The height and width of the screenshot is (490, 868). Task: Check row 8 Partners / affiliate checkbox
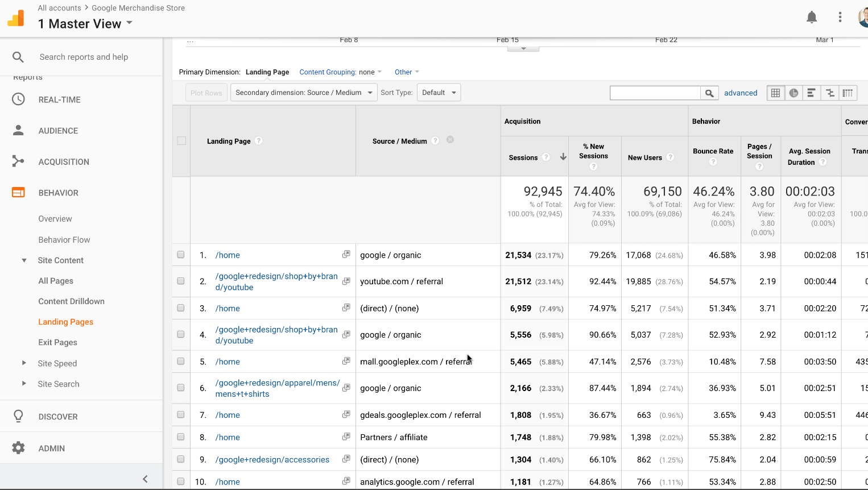[181, 437]
